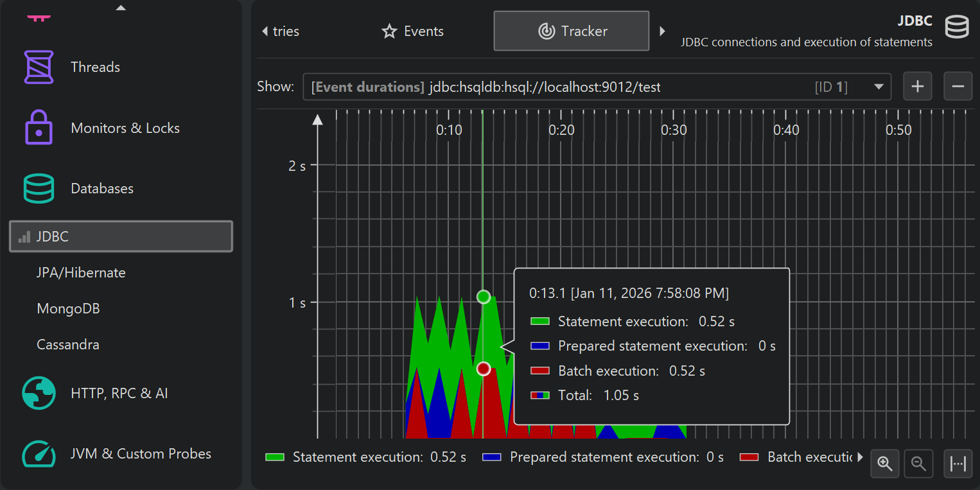Remove graph with the minus button
The width and height of the screenshot is (980, 490).
(x=958, y=87)
